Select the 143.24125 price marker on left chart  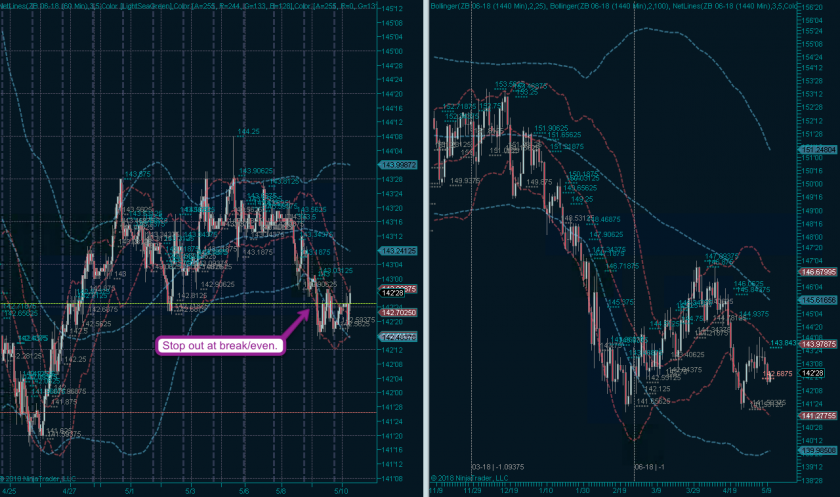tap(399, 251)
